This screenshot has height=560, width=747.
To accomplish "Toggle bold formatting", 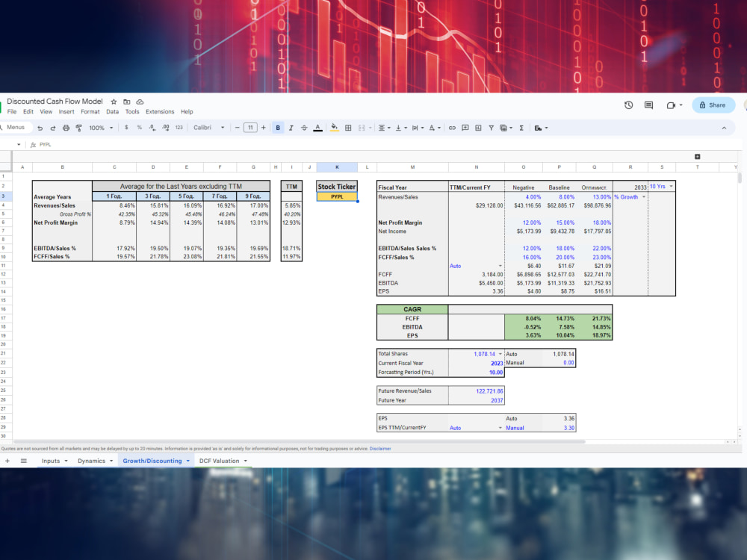I will click(278, 128).
